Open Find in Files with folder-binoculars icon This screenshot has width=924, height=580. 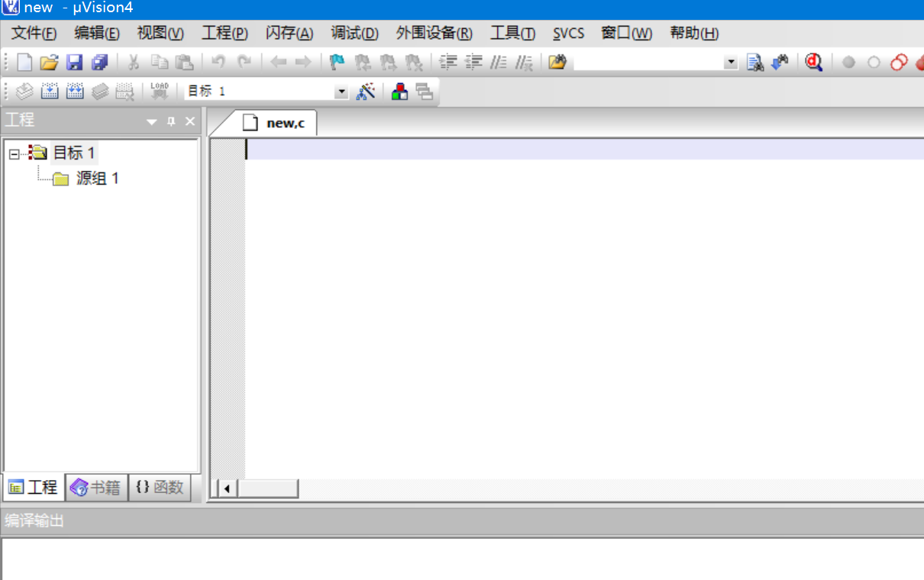tap(557, 63)
